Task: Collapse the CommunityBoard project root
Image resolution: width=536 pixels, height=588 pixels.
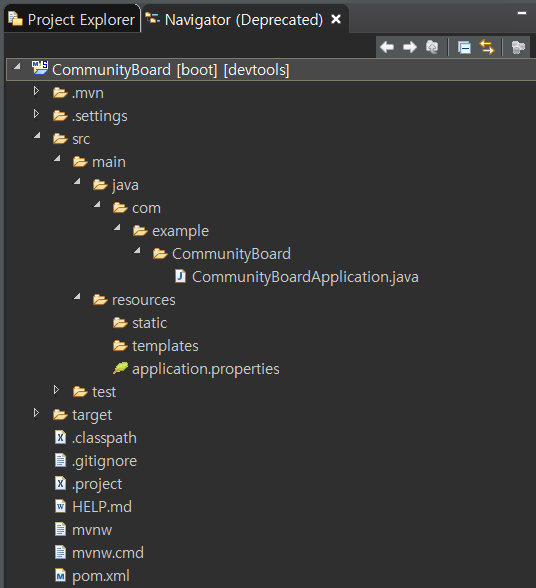Action: 17,67
